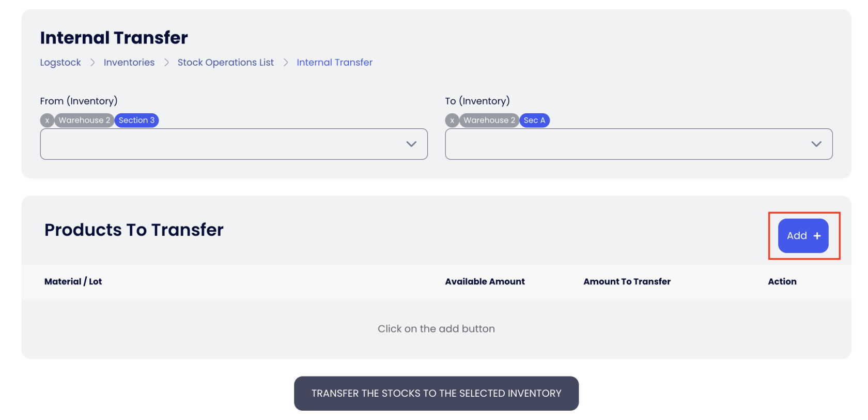Select the Warehouse 2 tag in From
The height and width of the screenshot is (420, 868).
(84, 121)
